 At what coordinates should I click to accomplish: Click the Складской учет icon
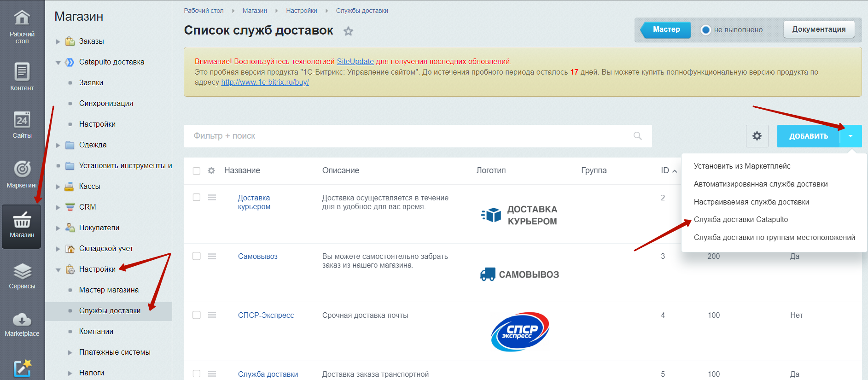70,248
